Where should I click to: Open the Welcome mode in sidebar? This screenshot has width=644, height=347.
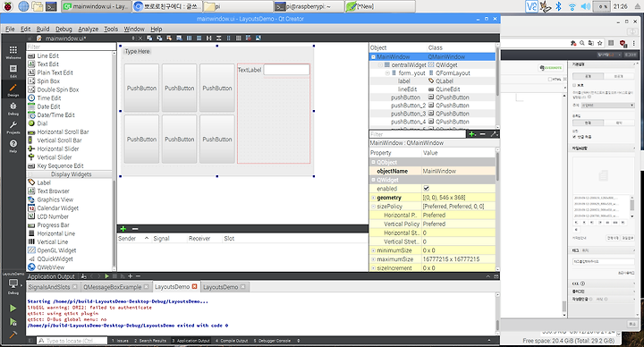[13, 52]
